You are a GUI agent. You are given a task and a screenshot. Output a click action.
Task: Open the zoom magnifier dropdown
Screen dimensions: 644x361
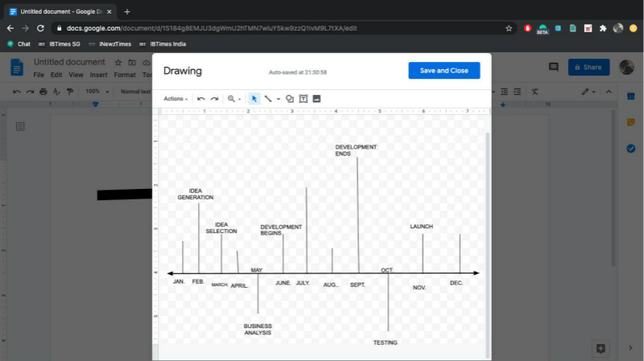233,99
